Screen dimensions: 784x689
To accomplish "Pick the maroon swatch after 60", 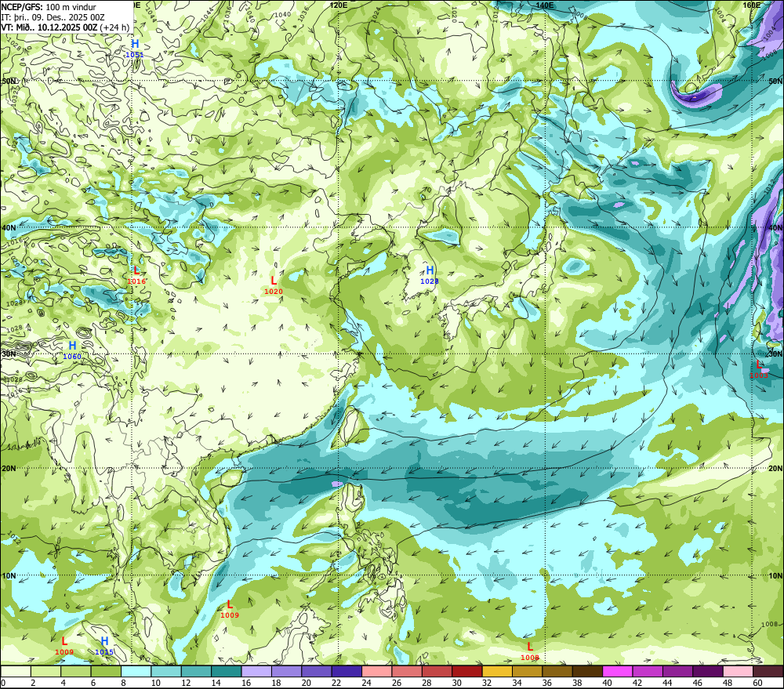I will 768,672.
